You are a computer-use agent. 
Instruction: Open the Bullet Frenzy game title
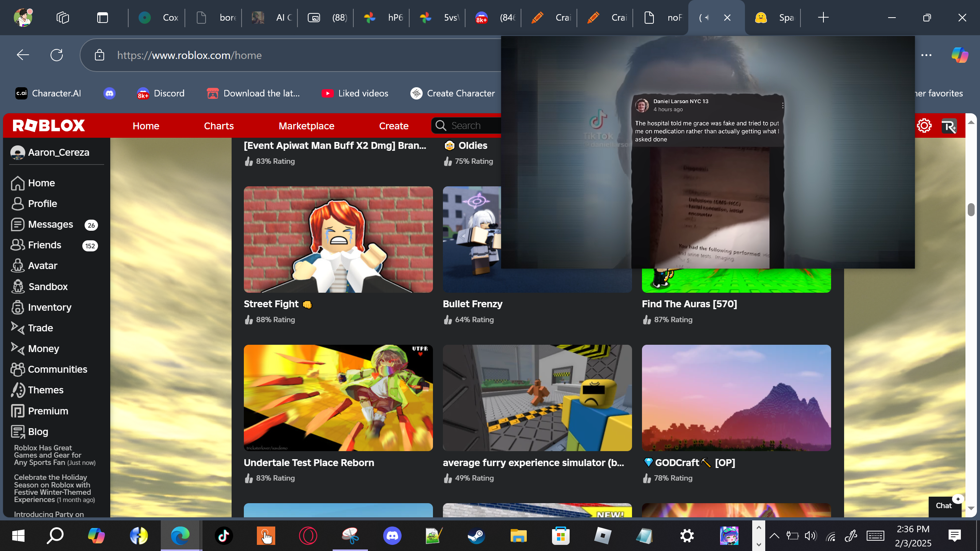(473, 304)
